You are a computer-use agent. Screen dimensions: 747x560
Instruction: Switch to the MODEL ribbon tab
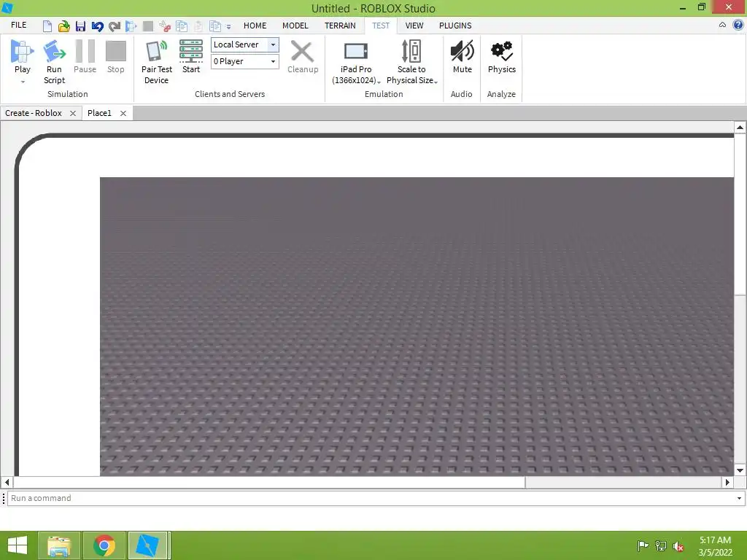click(295, 26)
